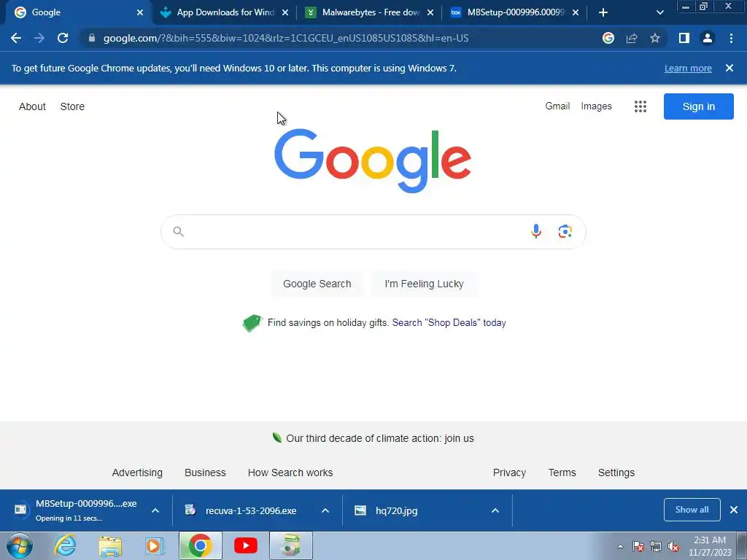Open Google Images
Image resolution: width=747 pixels, height=560 pixels.
(596, 106)
